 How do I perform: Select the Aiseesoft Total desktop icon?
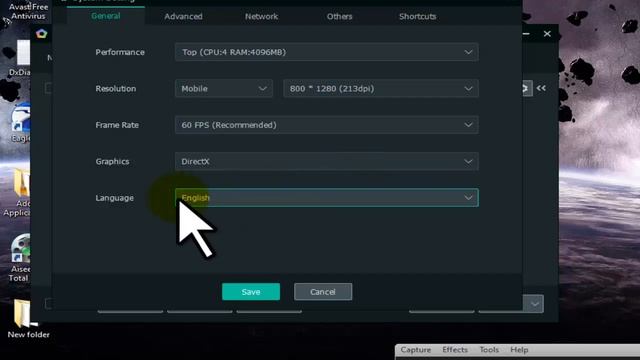pyautogui.click(x=20, y=258)
